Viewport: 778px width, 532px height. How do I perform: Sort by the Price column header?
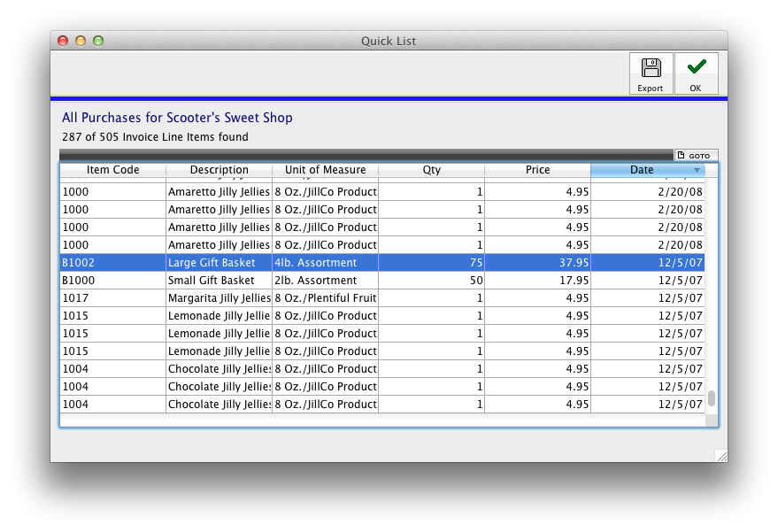tap(537, 170)
